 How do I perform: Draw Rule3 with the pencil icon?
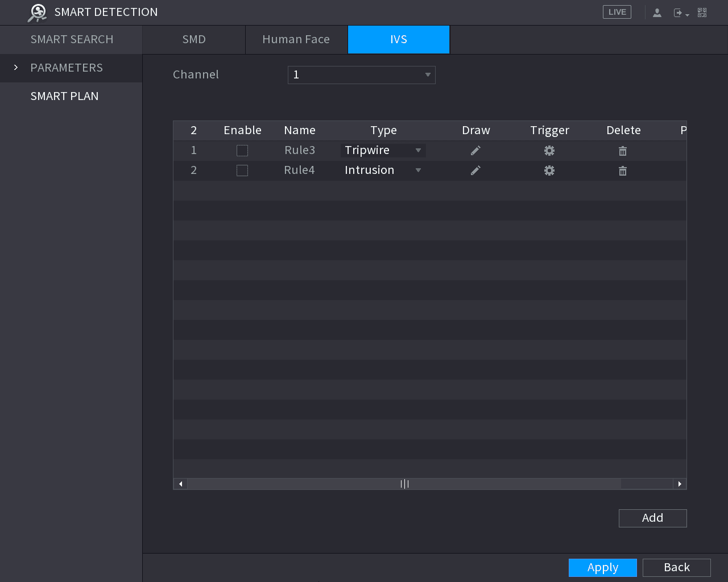(475, 151)
